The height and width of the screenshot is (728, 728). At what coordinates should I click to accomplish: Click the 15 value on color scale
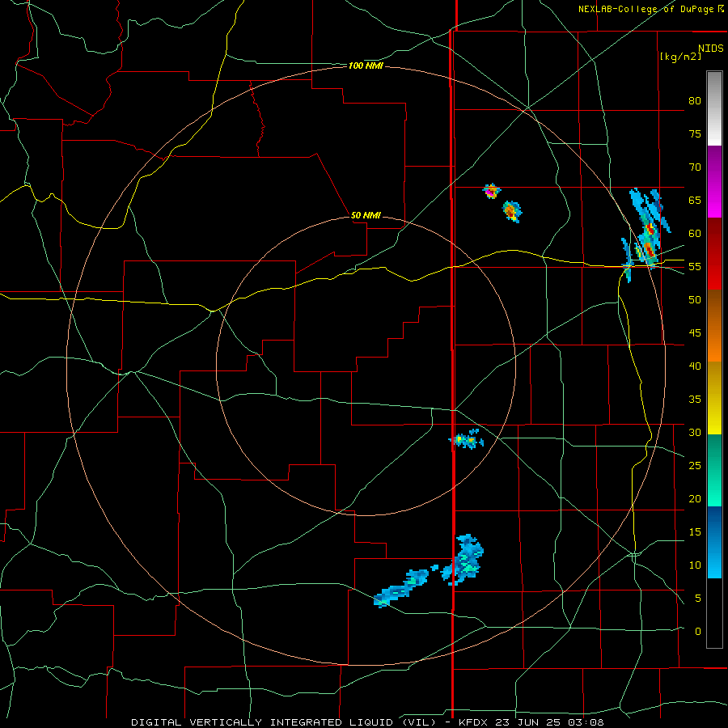coord(695,531)
